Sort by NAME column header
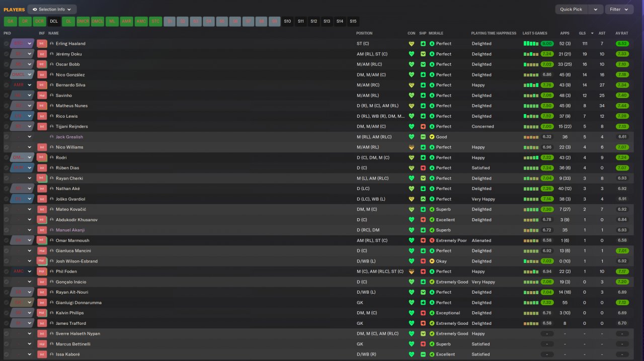This screenshot has height=361, width=644. pos(53,33)
